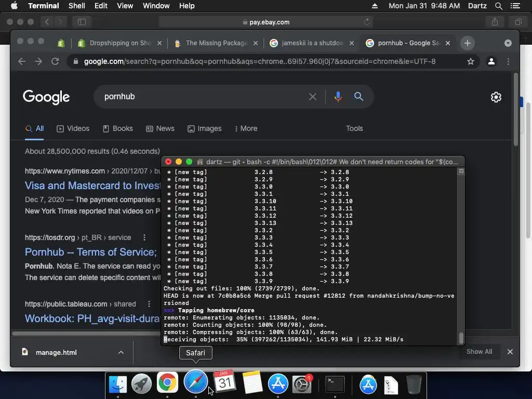Open options for the tosdr.org result
Image resolution: width=532 pixels, height=399 pixels.
click(144, 237)
